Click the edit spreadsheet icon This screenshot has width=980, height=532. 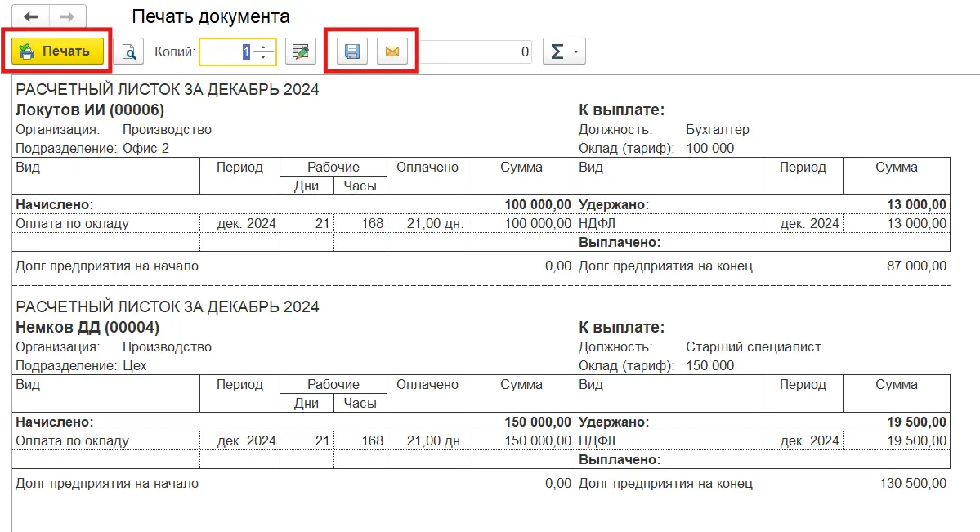(x=301, y=52)
